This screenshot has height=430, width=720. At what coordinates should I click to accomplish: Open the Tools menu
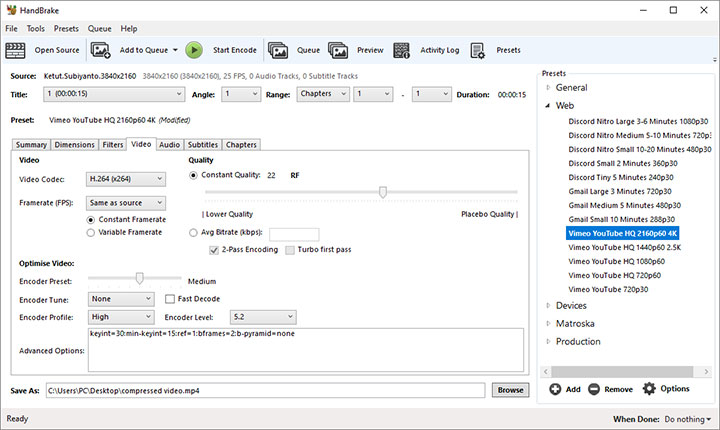36,29
